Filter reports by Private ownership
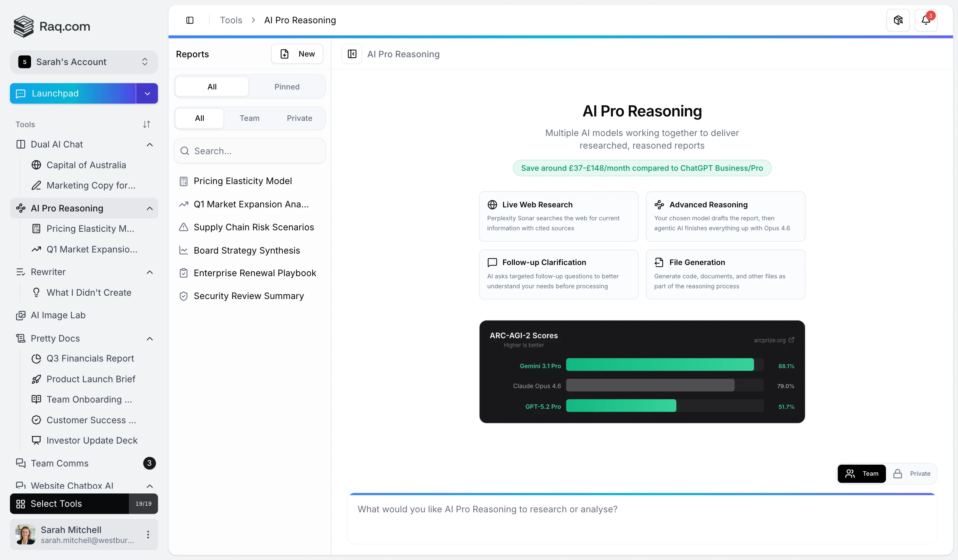958x560 pixels. coord(299,118)
